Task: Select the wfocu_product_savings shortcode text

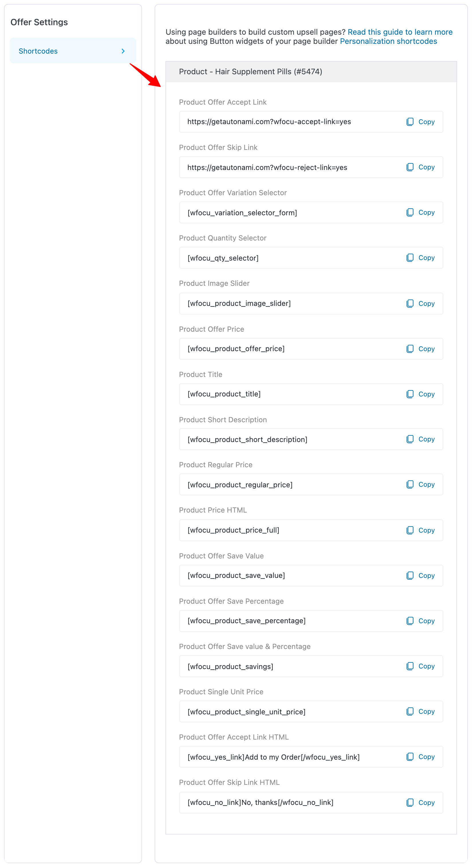Action: [x=230, y=666]
